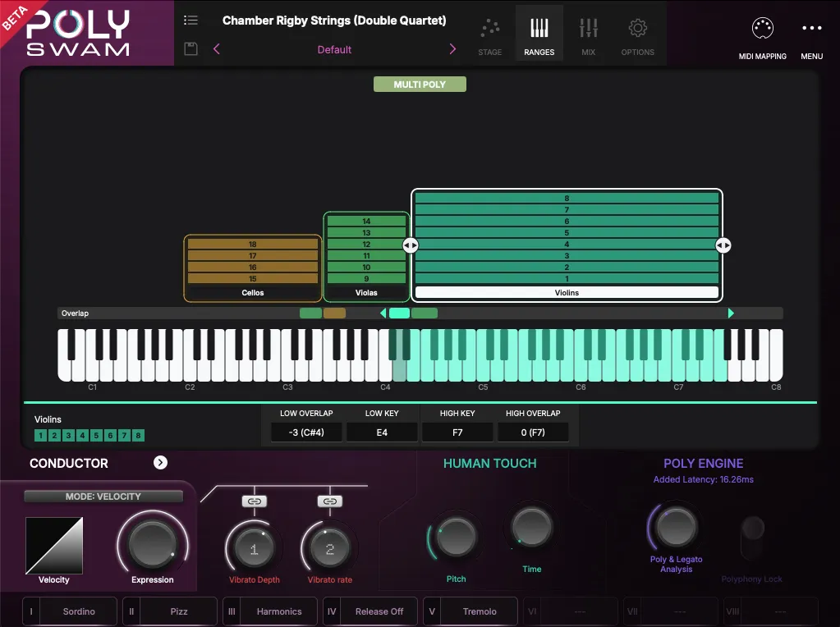The width and height of the screenshot is (840, 627).
Task: Adjust the Expression knob
Action: 153,545
